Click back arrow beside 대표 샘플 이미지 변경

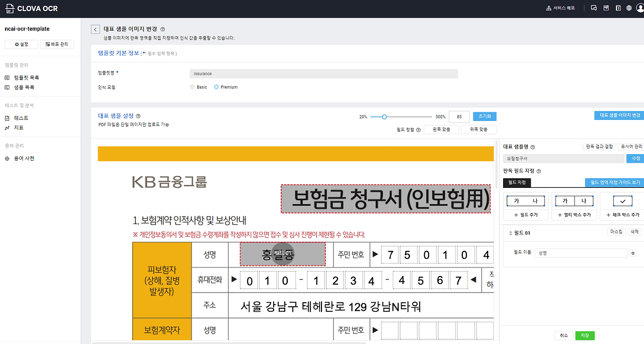coord(95,29)
